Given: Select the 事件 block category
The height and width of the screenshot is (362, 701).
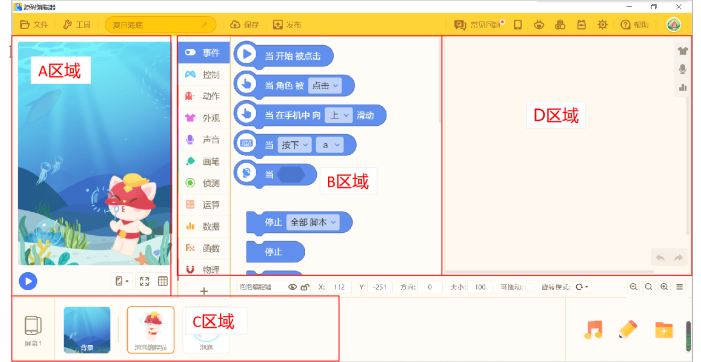Looking at the screenshot, I should [204, 53].
